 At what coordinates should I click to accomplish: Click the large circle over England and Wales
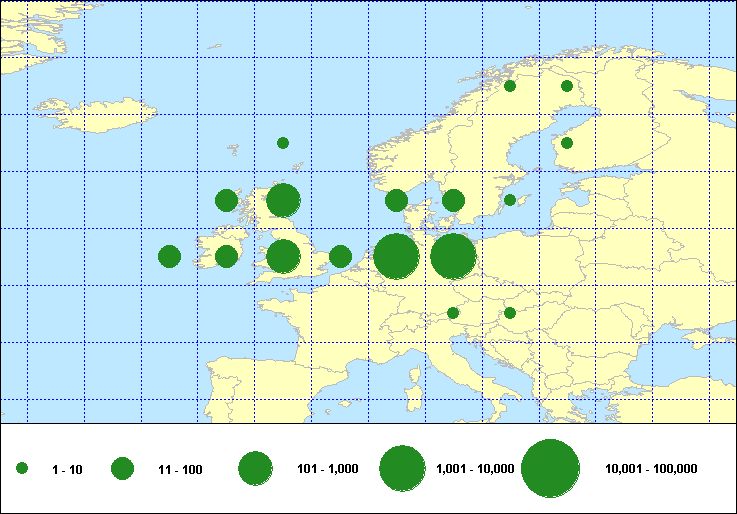coord(283,257)
